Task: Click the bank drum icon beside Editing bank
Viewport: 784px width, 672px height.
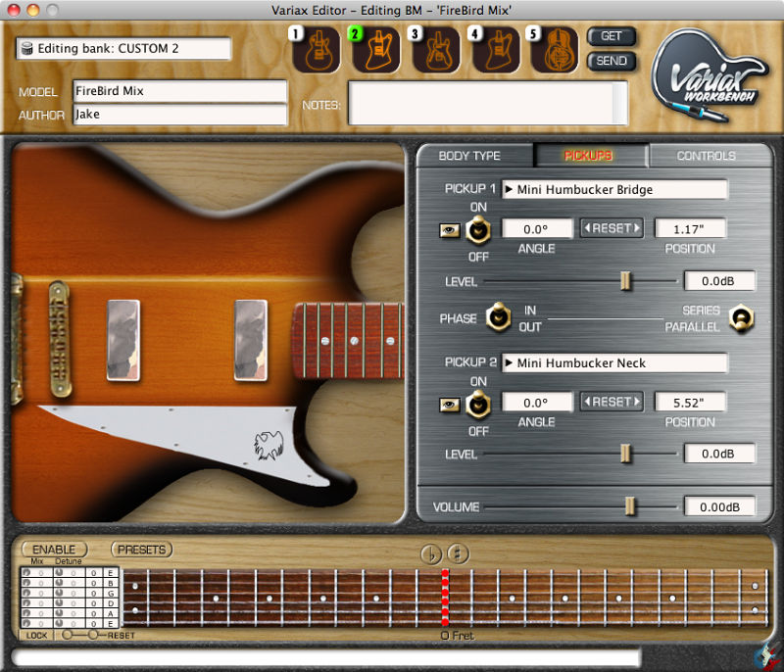Action: click(x=27, y=48)
